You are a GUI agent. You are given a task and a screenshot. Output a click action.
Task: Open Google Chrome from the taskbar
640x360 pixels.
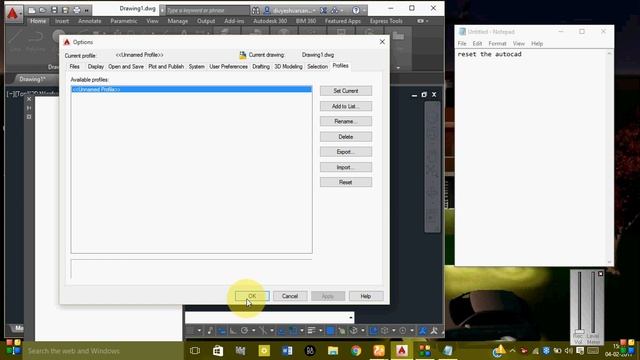(x=356, y=351)
